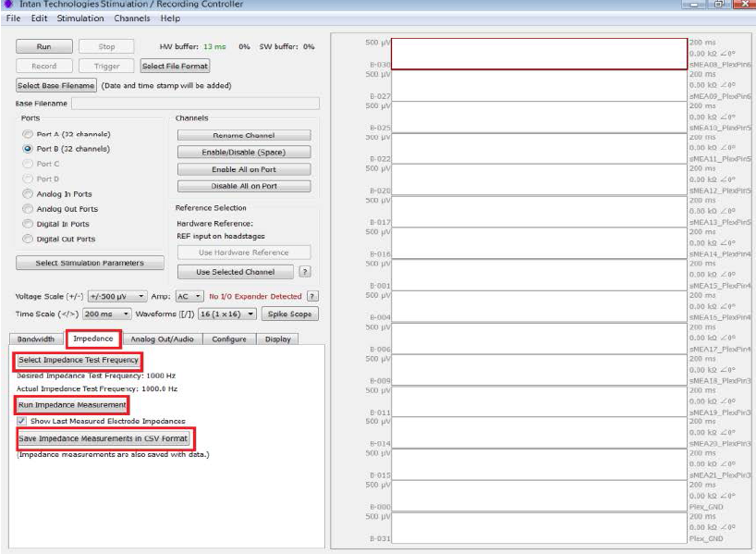Choose the Analog In Ports option

pyautogui.click(x=28, y=194)
